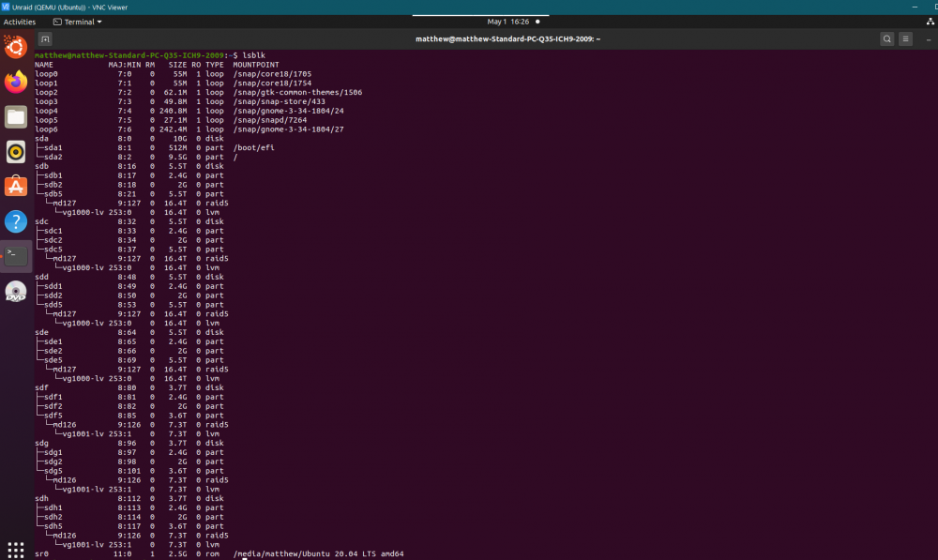
Task: Select the Terminal icon in dock
Action: click(x=16, y=256)
